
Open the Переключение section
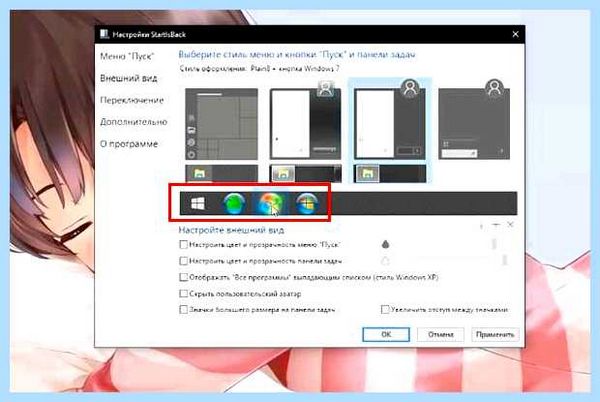click(x=132, y=100)
